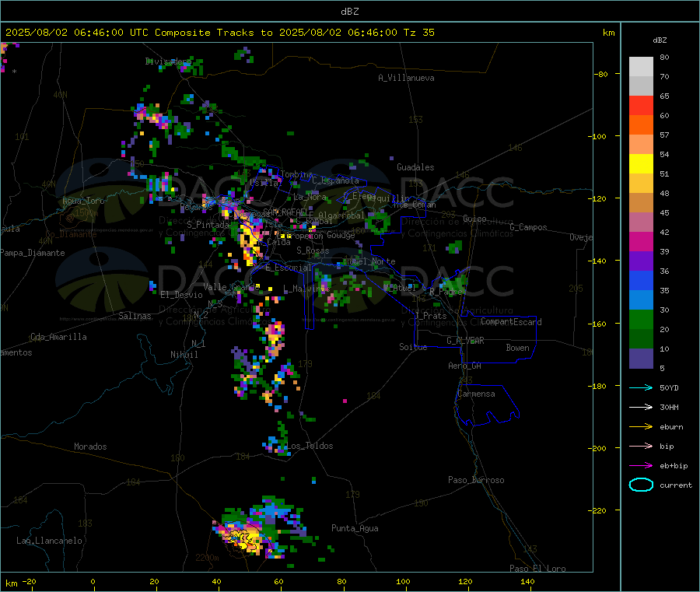The width and height of the screenshot is (700, 592).
Task: Click the dBZ title at top
Action: click(x=349, y=12)
